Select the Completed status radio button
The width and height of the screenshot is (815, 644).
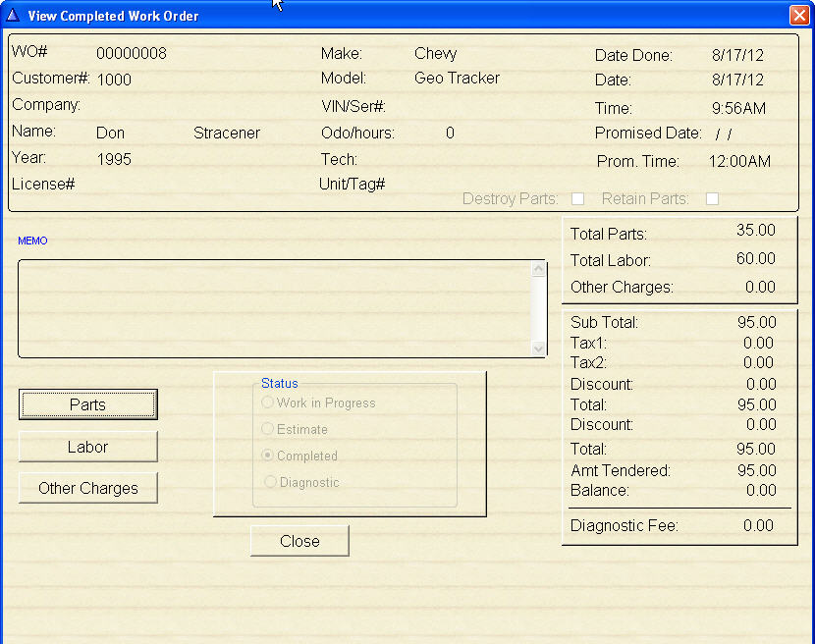269,456
